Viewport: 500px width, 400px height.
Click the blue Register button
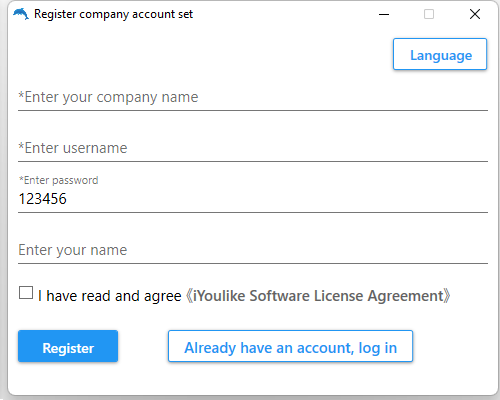tap(68, 346)
